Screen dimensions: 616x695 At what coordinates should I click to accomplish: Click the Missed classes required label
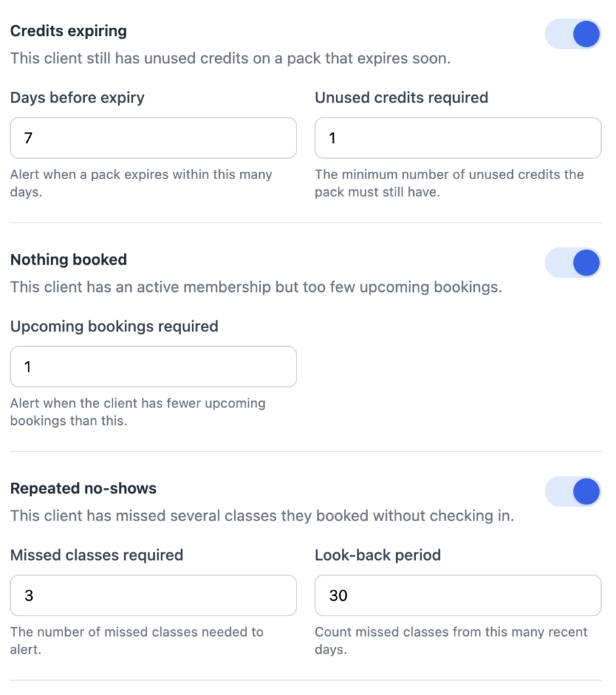[x=96, y=555]
